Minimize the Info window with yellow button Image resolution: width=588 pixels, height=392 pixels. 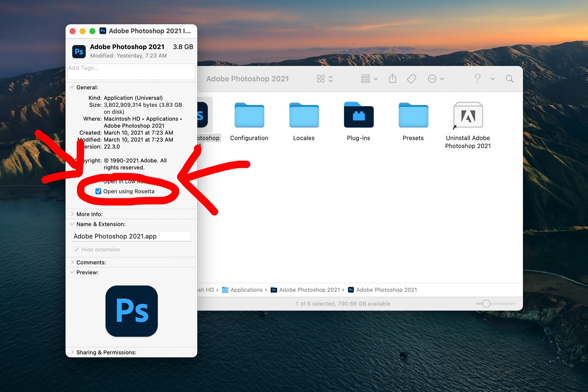[83, 31]
